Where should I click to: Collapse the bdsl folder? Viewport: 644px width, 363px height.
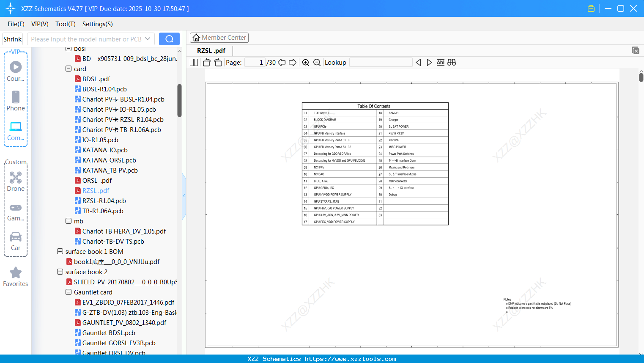(69, 49)
